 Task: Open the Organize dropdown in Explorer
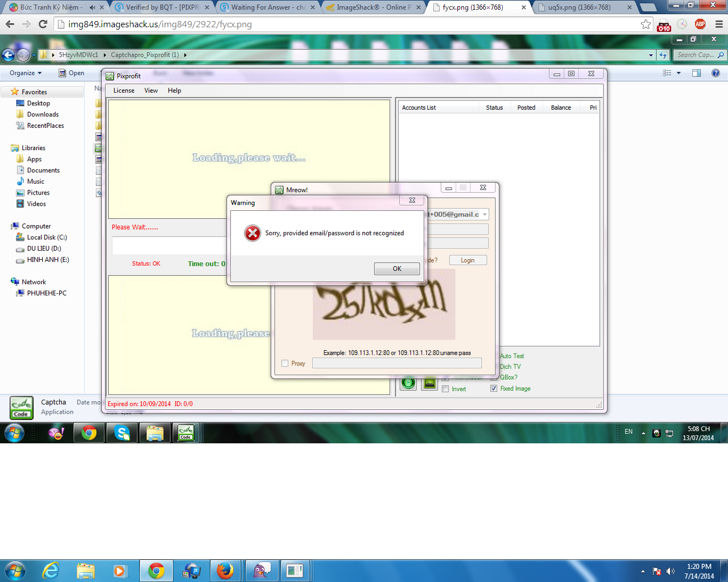pyautogui.click(x=26, y=73)
